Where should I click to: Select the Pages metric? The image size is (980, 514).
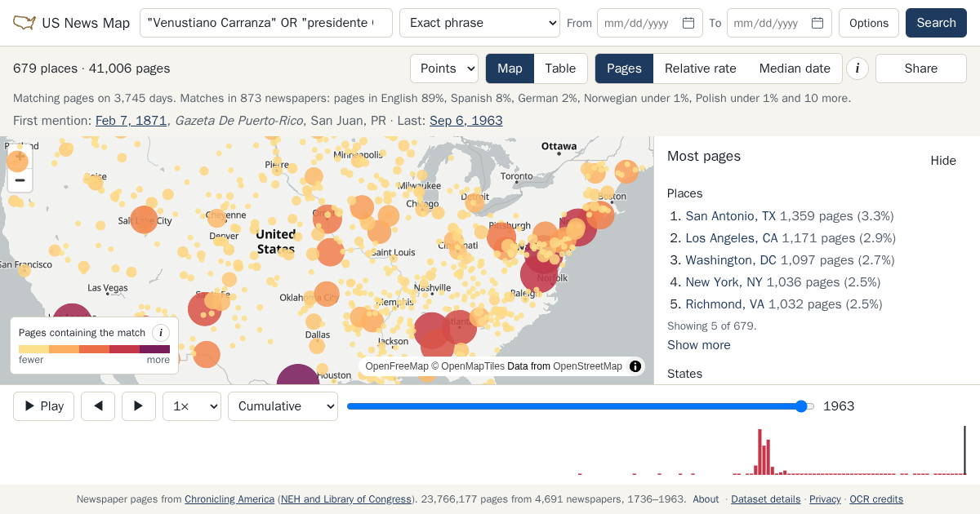[x=624, y=69]
